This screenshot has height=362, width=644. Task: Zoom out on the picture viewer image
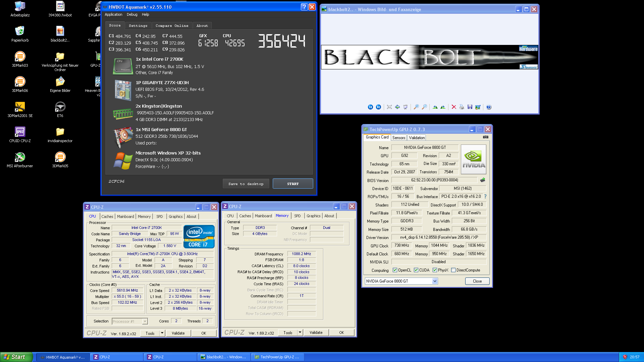click(424, 107)
